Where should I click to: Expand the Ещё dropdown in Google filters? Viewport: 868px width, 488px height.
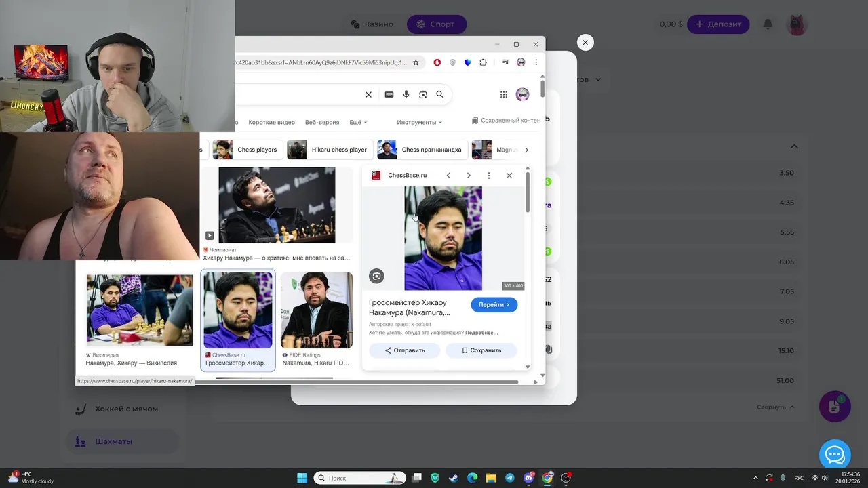(x=358, y=123)
